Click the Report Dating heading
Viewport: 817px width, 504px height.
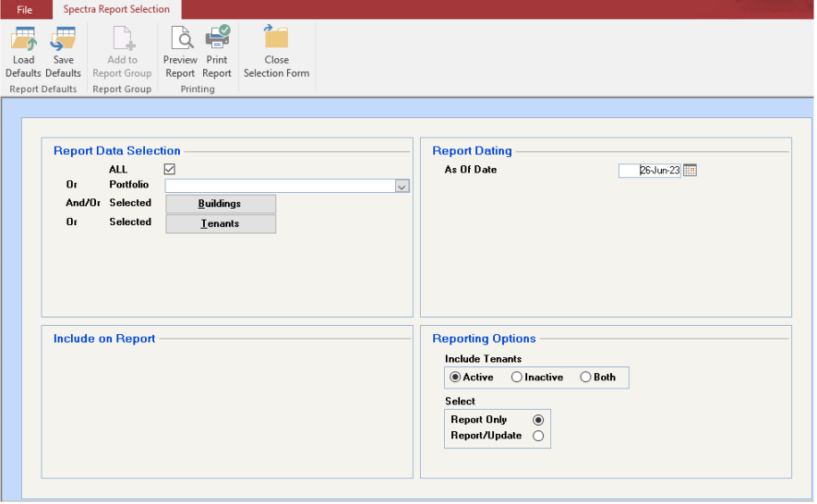472,150
